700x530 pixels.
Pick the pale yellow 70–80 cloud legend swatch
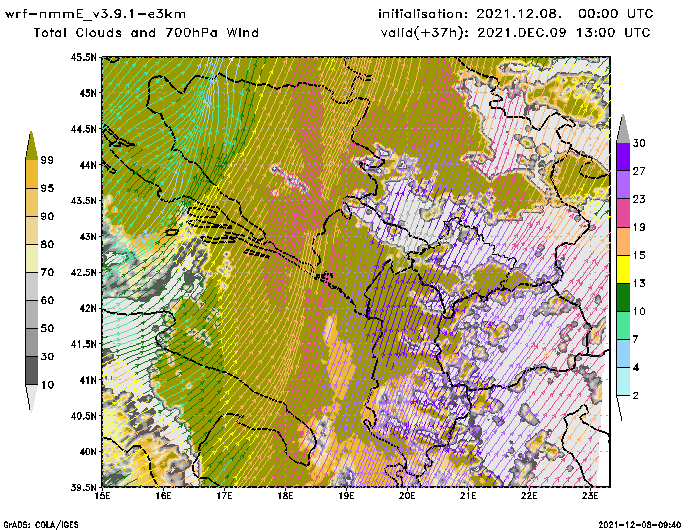coord(32,259)
